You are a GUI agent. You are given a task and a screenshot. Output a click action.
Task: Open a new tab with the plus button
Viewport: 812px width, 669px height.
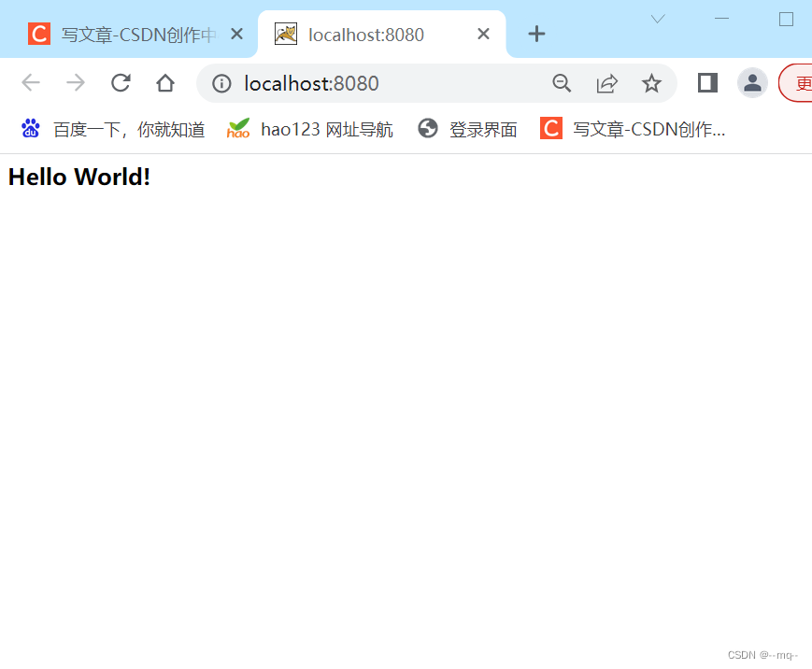536,34
